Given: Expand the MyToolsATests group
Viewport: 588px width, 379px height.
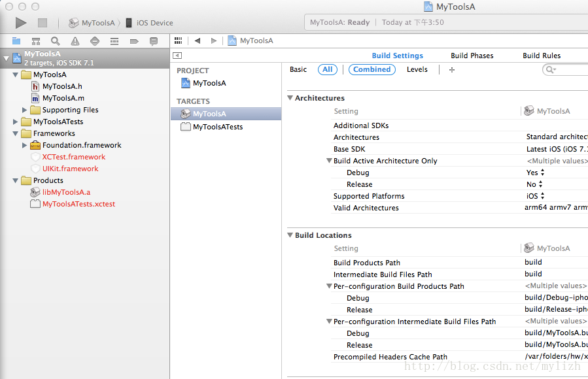Looking at the screenshot, I should [16, 122].
